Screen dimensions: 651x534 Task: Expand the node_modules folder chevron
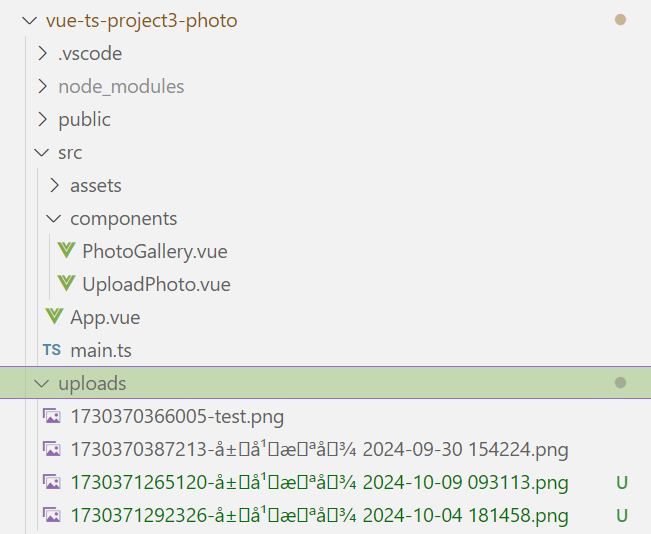[42, 86]
